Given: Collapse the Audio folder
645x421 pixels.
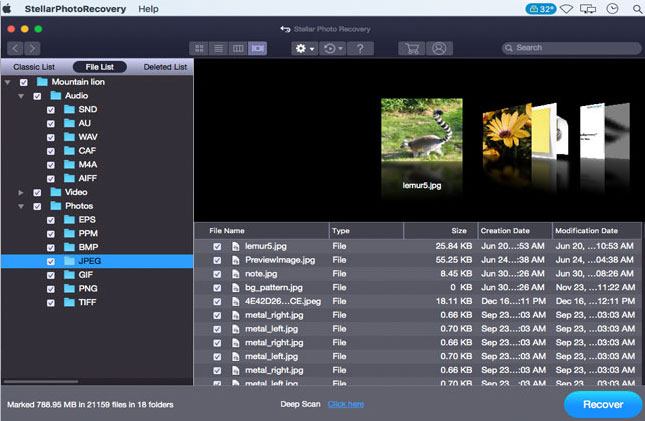Looking at the screenshot, I should pos(21,96).
